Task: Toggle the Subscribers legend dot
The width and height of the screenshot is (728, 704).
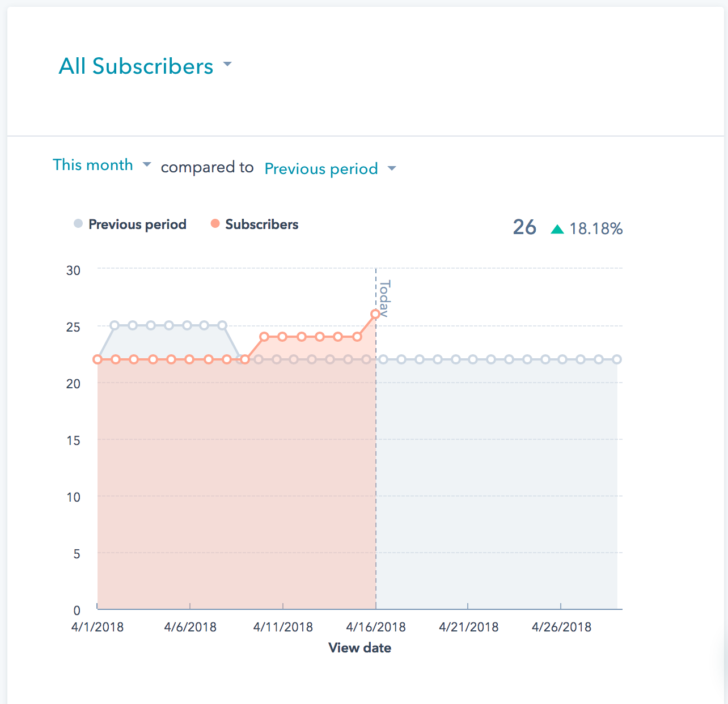Action: pos(215,223)
